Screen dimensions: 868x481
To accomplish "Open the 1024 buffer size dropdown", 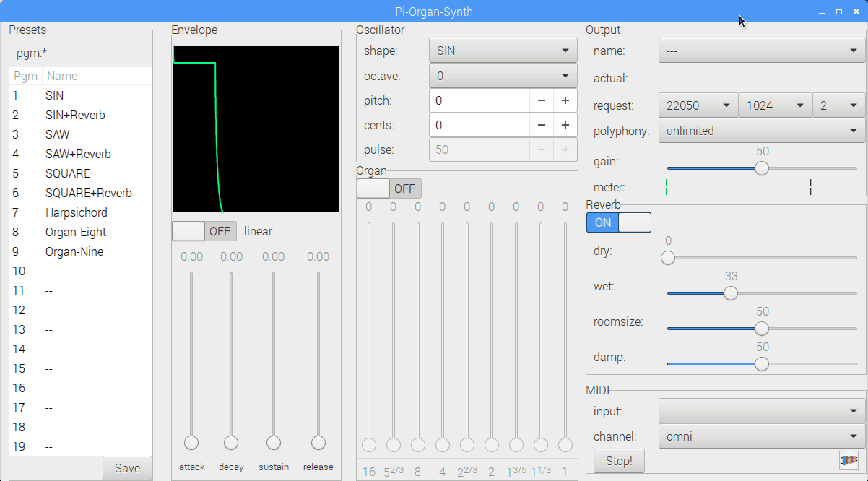I will pyautogui.click(x=775, y=105).
